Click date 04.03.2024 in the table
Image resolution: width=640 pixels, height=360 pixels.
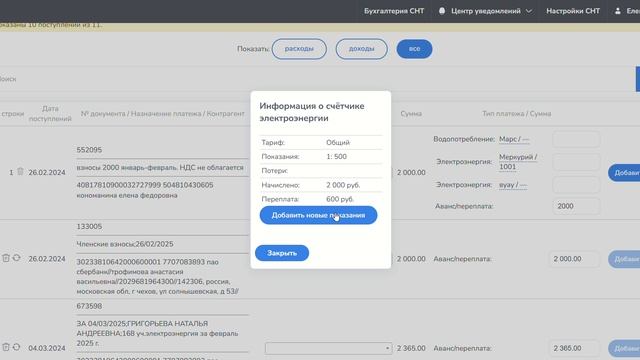[x=47, y=348]
